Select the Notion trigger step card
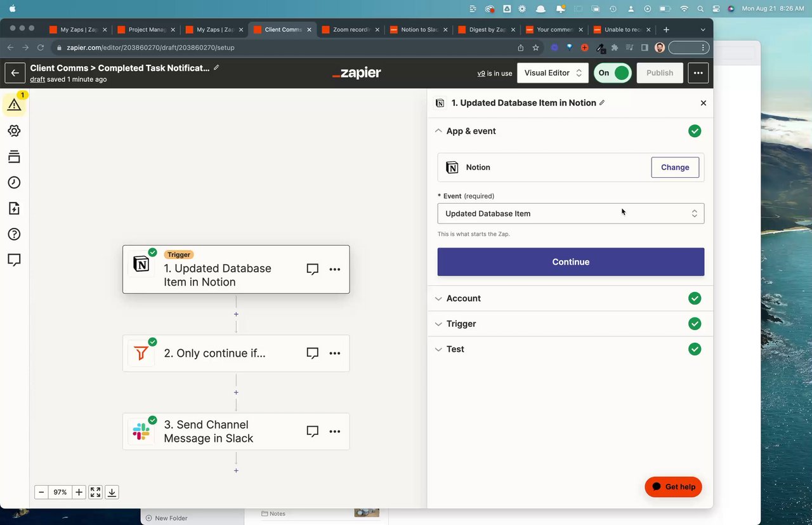 point(236,269)
